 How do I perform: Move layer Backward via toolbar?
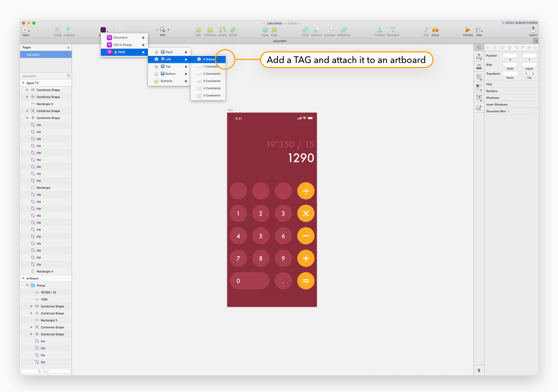[x=393, y=30]
